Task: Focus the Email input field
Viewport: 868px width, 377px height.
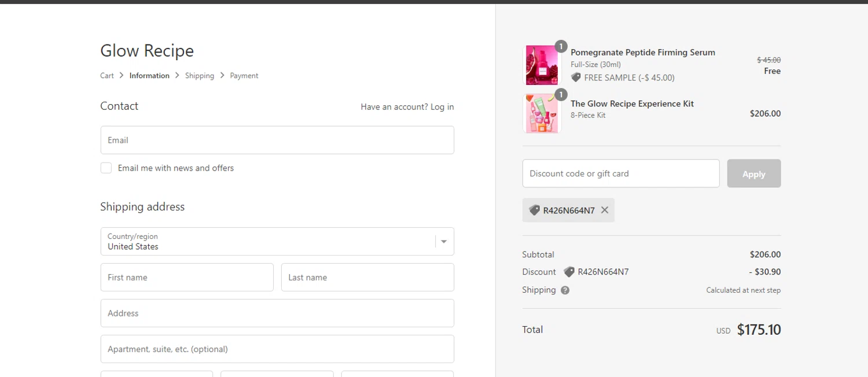Action: (277, 140)
